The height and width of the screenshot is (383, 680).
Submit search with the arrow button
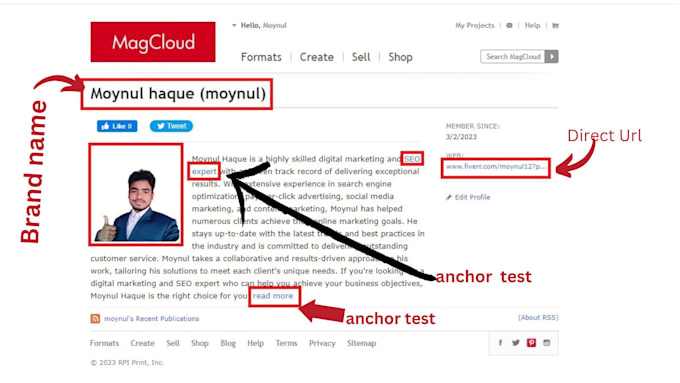tap(552, 56)
